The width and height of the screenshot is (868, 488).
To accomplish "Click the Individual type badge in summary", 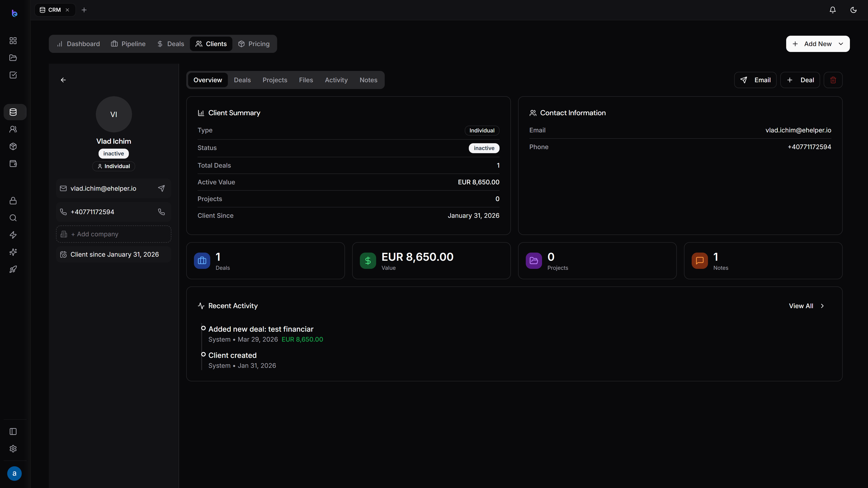I will coord(482,130).
